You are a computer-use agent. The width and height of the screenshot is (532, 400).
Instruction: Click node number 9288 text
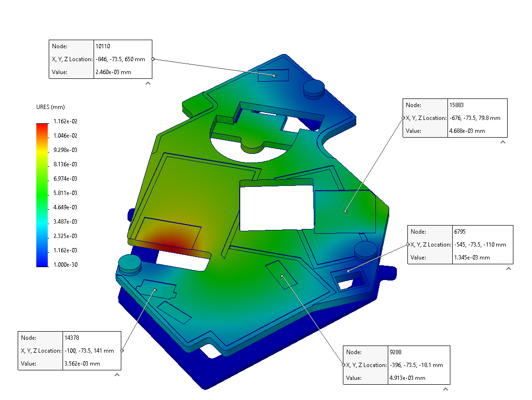(395, 352)
